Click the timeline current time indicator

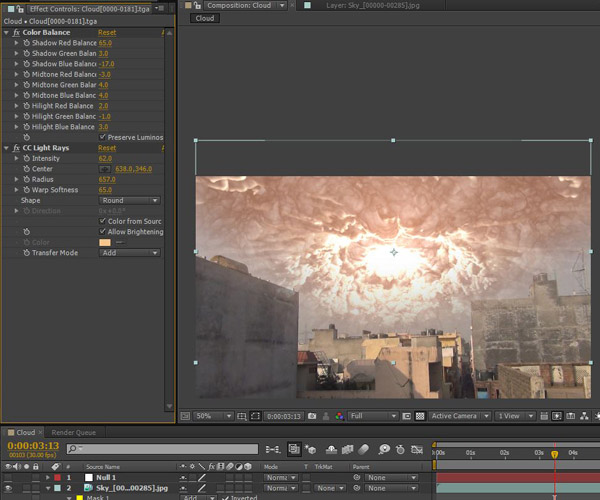pyautogui.click(x=554, y=454)
